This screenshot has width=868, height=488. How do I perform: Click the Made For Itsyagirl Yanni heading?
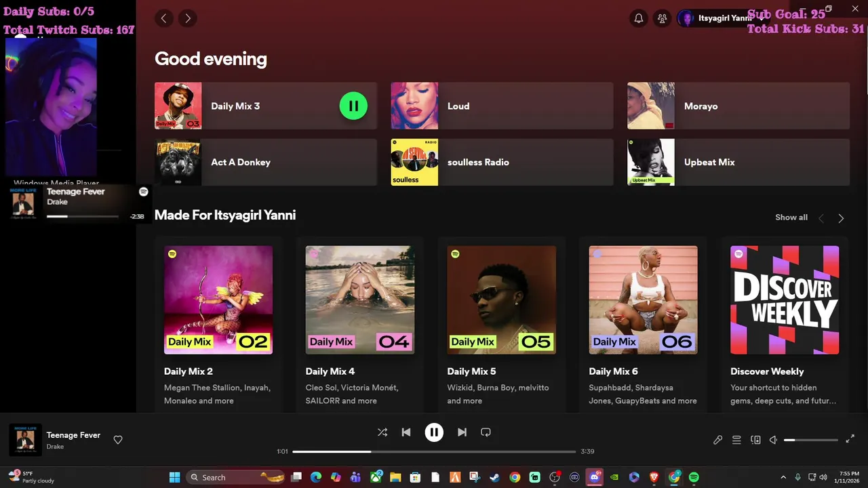(x=225, y=215)
